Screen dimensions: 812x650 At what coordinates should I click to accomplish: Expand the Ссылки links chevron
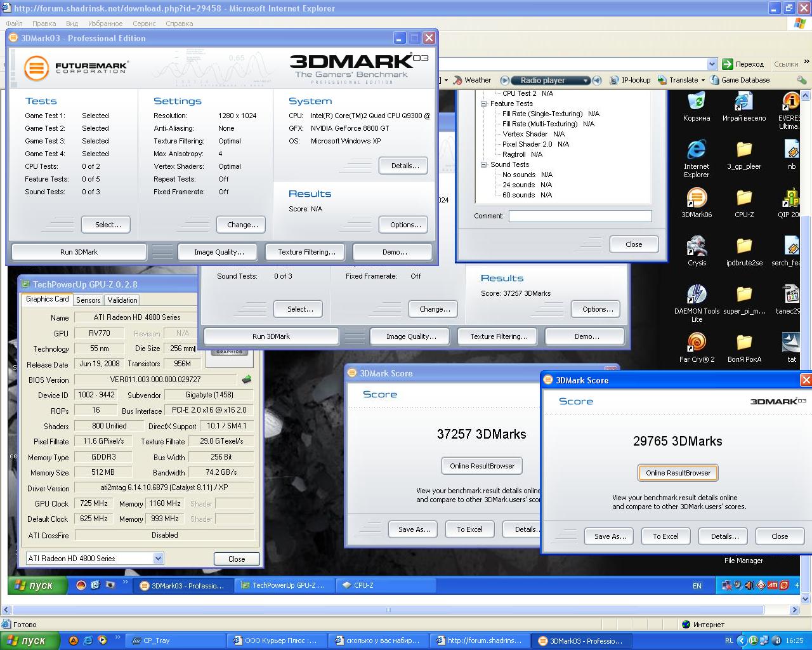pos(806,63)
